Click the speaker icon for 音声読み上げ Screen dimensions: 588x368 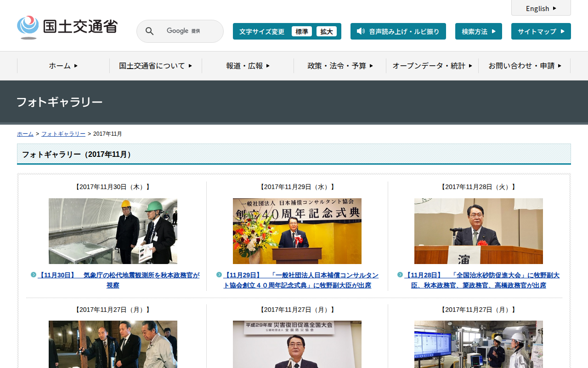tap(361, 31)
